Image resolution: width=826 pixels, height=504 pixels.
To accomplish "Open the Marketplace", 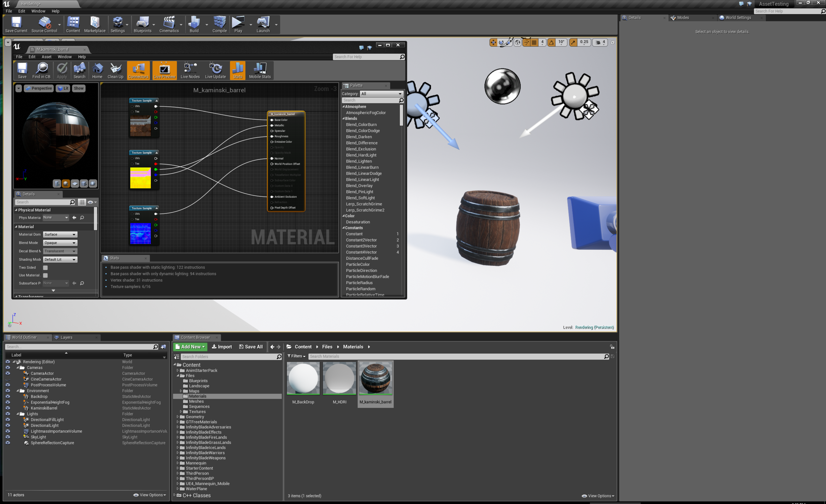I will point(94,24).
